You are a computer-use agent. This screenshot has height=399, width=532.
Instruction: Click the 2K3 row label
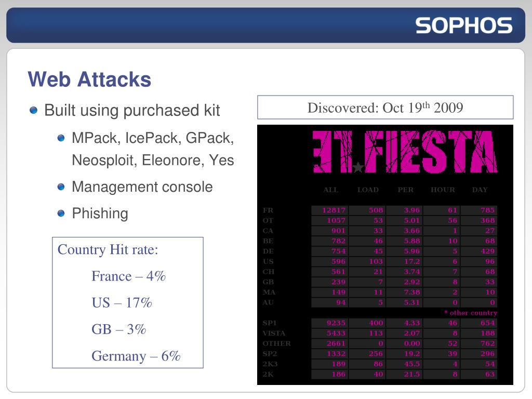[270, 364]
